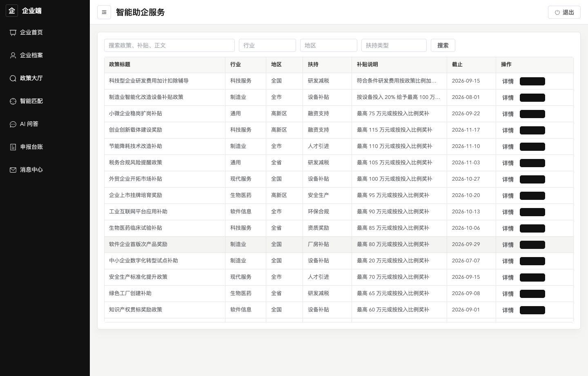Image resolution: width=588 pixels, height=376 pixels.
Task: Open AI 问答 chat icon
Action: [13, 124]
